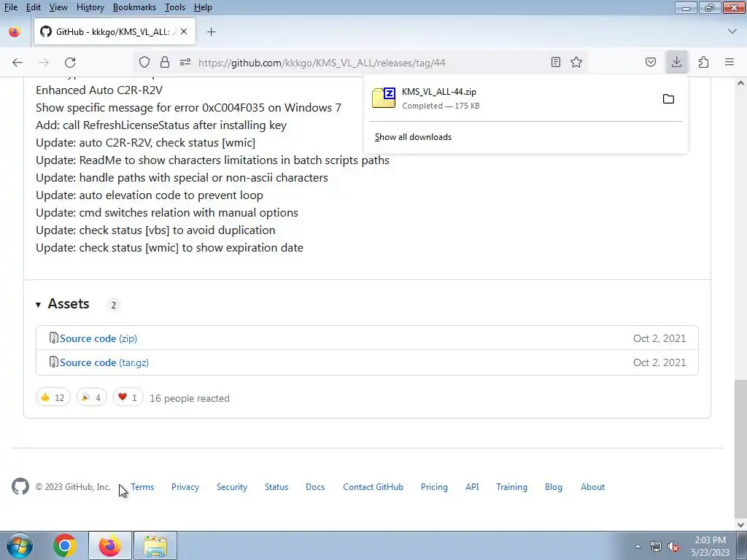Click the taskbar clock 2:03 PM
Viewport: 747px width, 560px height.
click(x=710, y=546)
